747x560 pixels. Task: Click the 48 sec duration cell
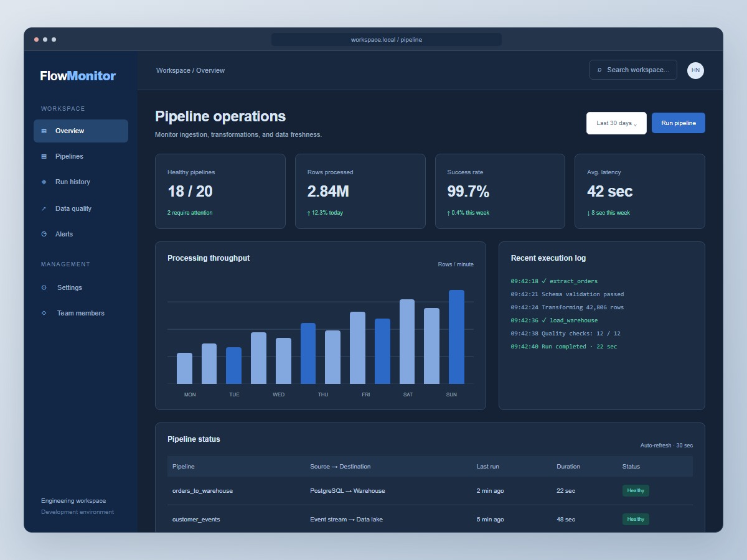tap(566, 520)
